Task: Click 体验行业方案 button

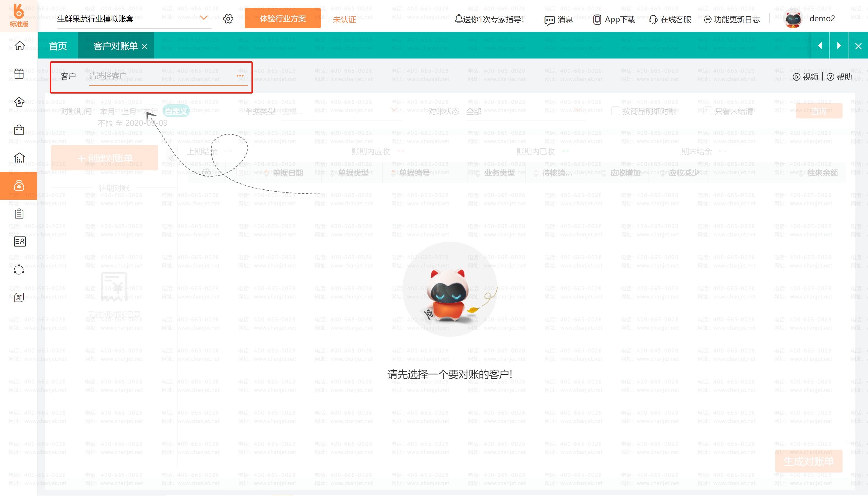Action: coord(283,19)
